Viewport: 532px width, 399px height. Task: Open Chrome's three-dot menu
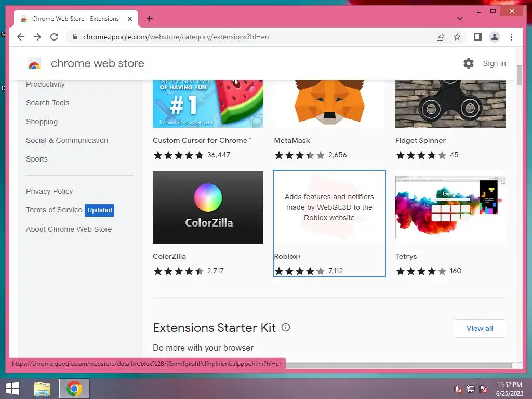click(x=511, y=37)
